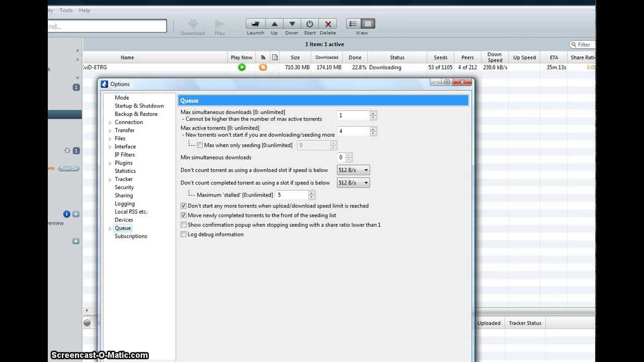Click the green Play Now button

coord(242,67)
